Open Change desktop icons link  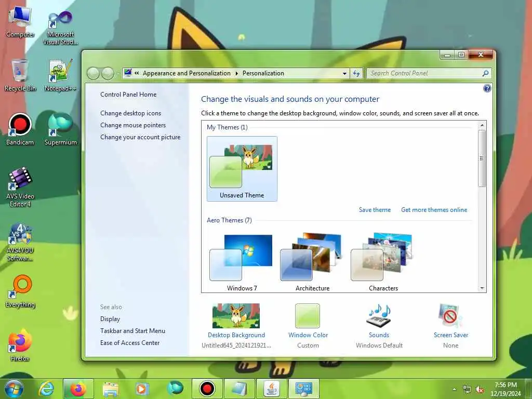pyautogui.click(x=130, y=113)
